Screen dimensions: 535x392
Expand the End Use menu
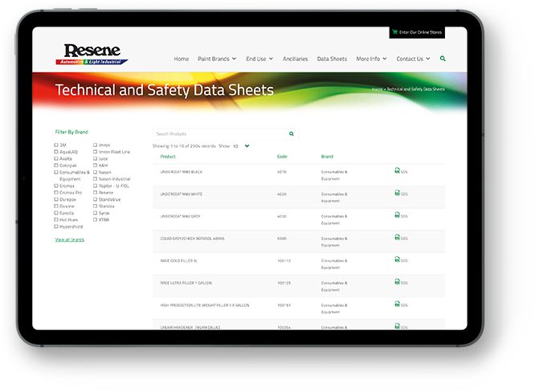click(x=259, y=59)
